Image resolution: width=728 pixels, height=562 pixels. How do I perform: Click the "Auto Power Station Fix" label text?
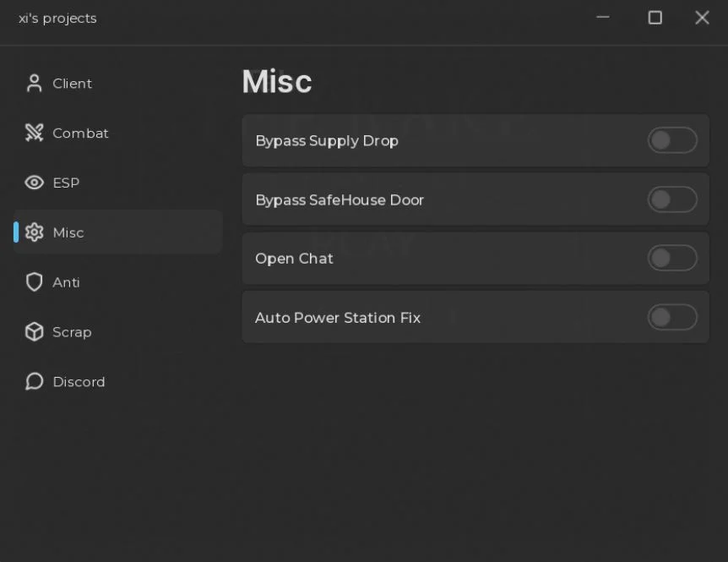338,318
